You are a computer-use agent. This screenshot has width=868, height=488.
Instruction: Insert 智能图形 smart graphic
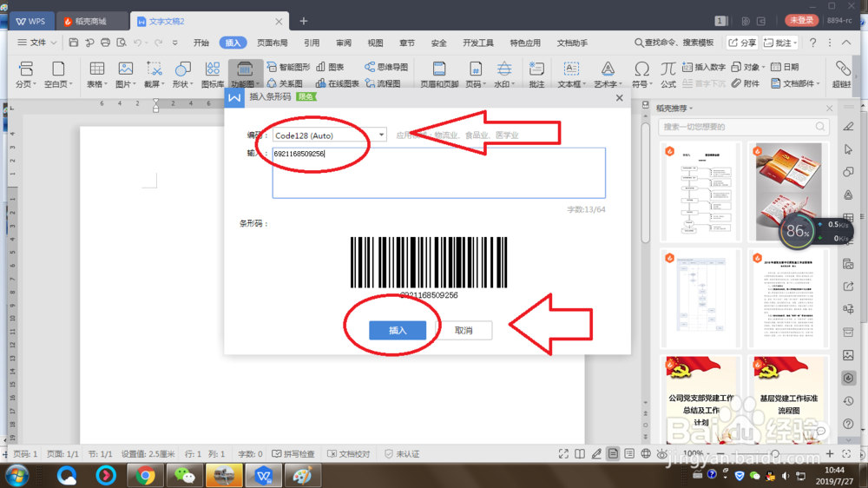[288, 67]
